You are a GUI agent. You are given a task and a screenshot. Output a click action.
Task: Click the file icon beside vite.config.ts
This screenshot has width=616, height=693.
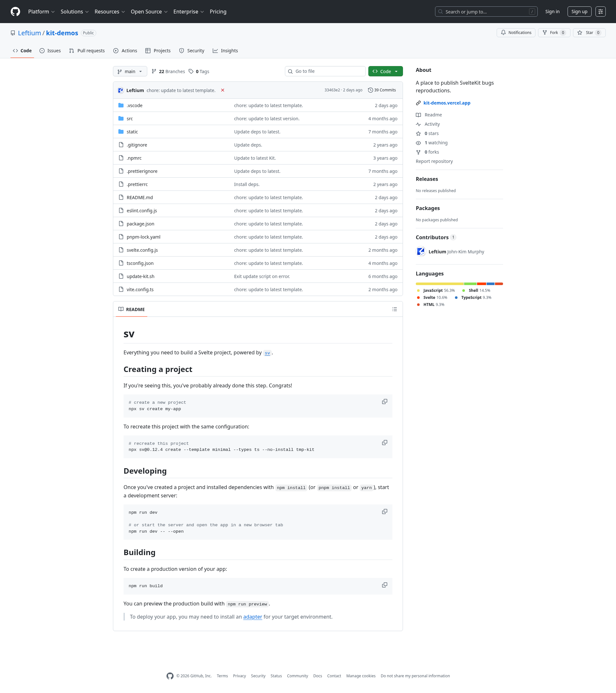pos(121,289)
